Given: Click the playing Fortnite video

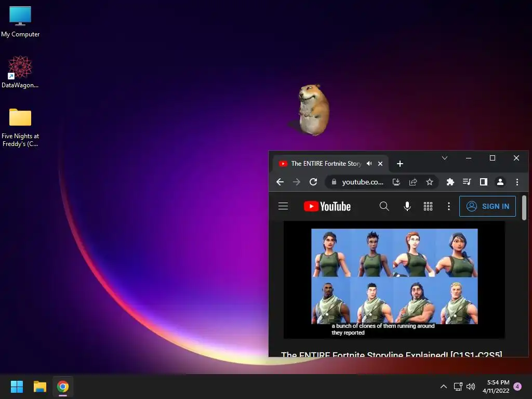Looking at the screenshot, I should (394, 280).
